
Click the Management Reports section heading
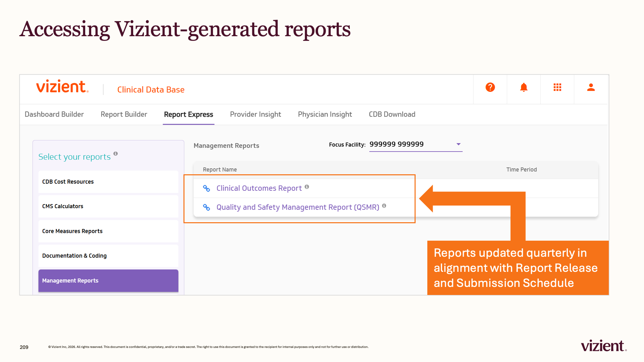pyautogui.click(x=226, y=146)
